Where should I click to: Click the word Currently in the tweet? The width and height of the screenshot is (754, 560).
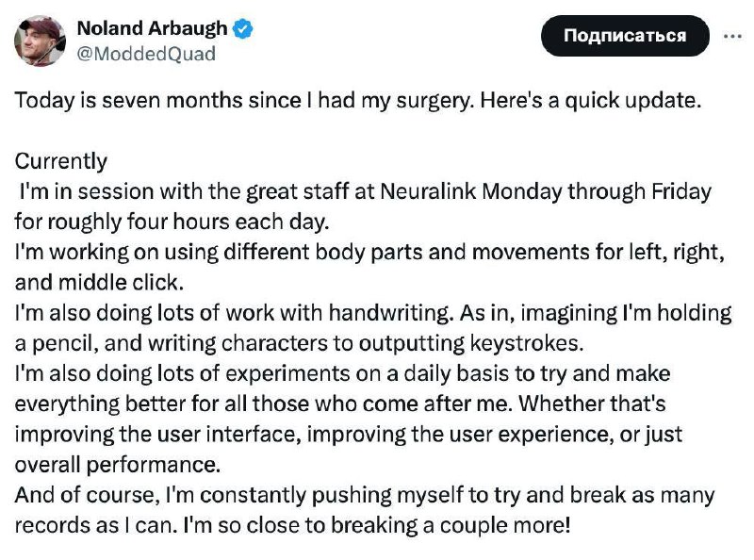[60, 161]
